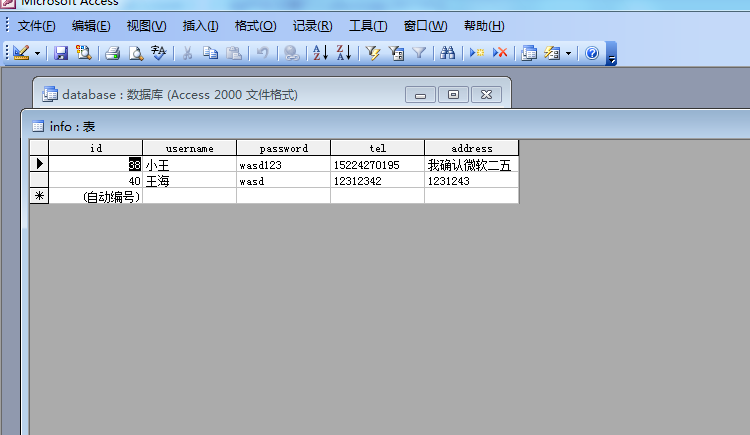Open the file search icon

pos(84,53)
